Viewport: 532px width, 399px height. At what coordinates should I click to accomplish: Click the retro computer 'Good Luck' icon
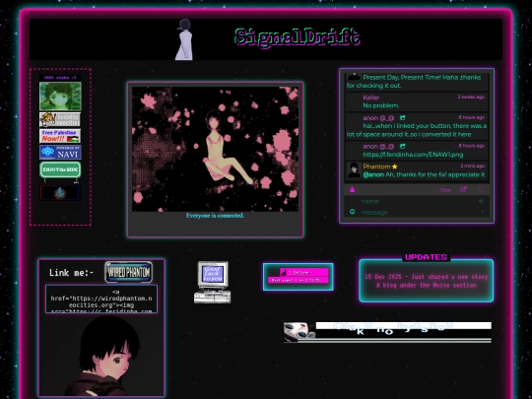point(213,283)
